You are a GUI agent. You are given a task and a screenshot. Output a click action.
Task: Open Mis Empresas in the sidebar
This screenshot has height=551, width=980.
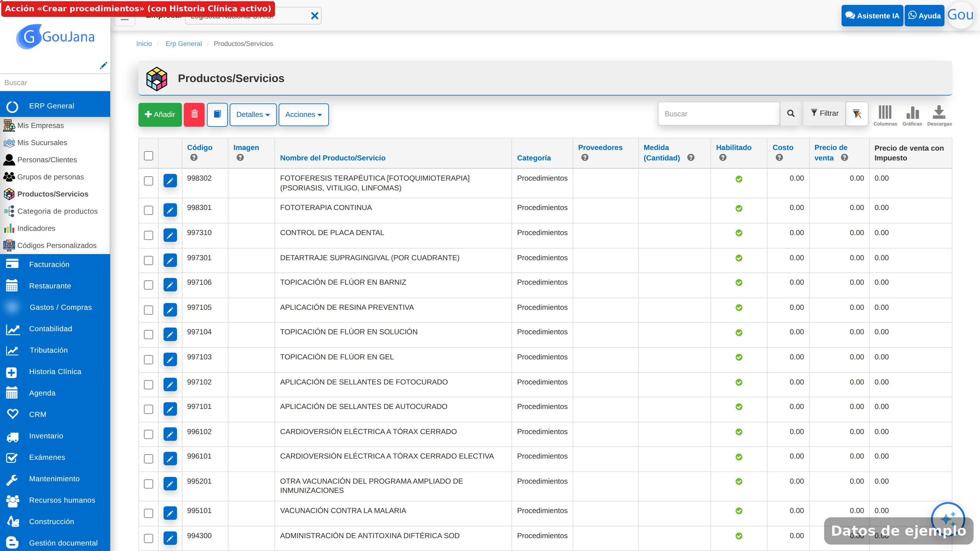point(55,126)
